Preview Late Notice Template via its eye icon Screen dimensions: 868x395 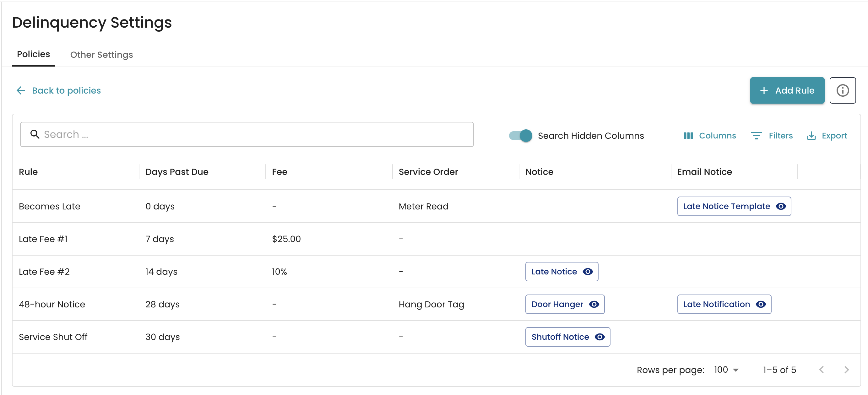point(781,206)
